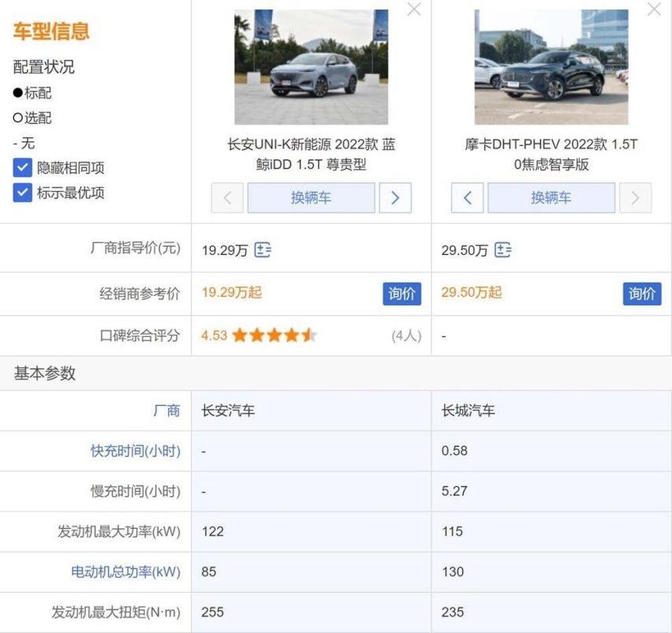Click the previous arrow for 长安UNI-K column
672x633 pixels.
pyautogui.click(x=227, y=197)
